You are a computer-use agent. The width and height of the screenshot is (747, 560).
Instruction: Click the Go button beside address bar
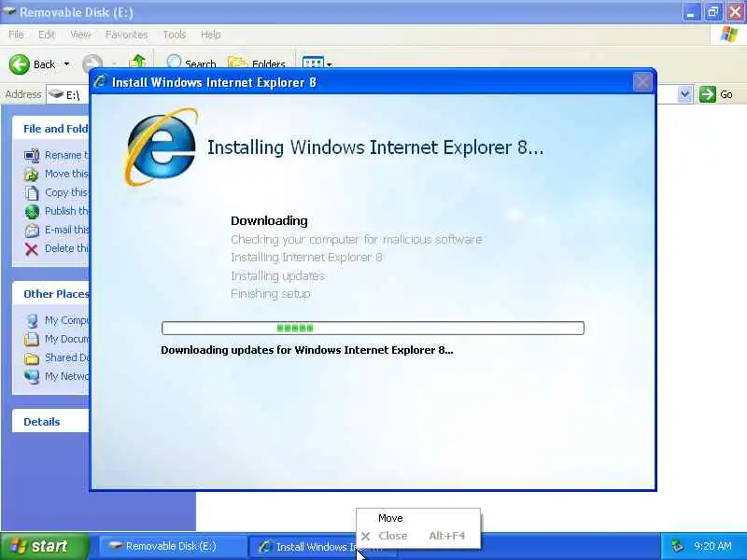716,94
